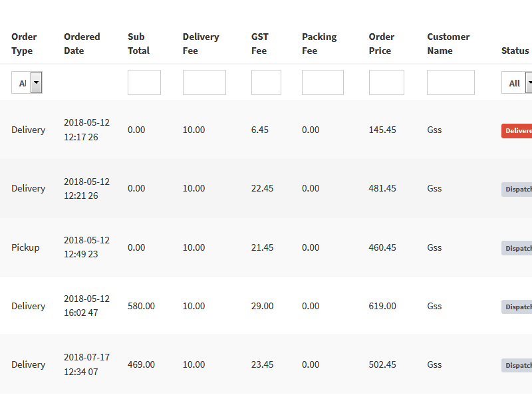This screenshot has height=399, width=532.
Task: Click the Sub Total filter input
Action: tap(144, 82)
